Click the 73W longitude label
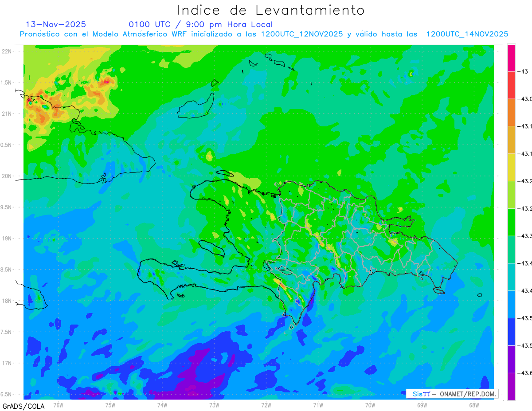 click(x=214, y=405)
